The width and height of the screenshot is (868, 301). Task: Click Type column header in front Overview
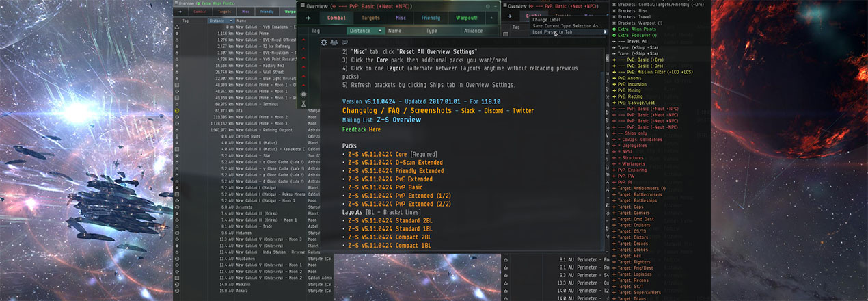point(431,31)
